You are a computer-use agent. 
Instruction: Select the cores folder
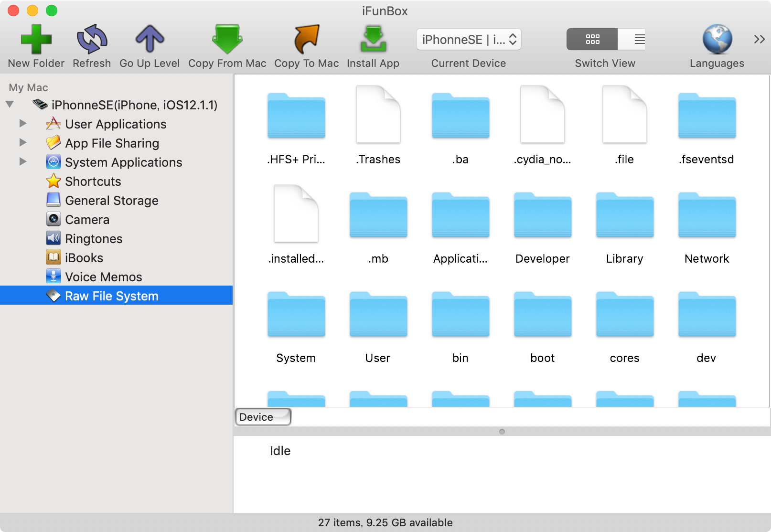(x=625, y=315)
